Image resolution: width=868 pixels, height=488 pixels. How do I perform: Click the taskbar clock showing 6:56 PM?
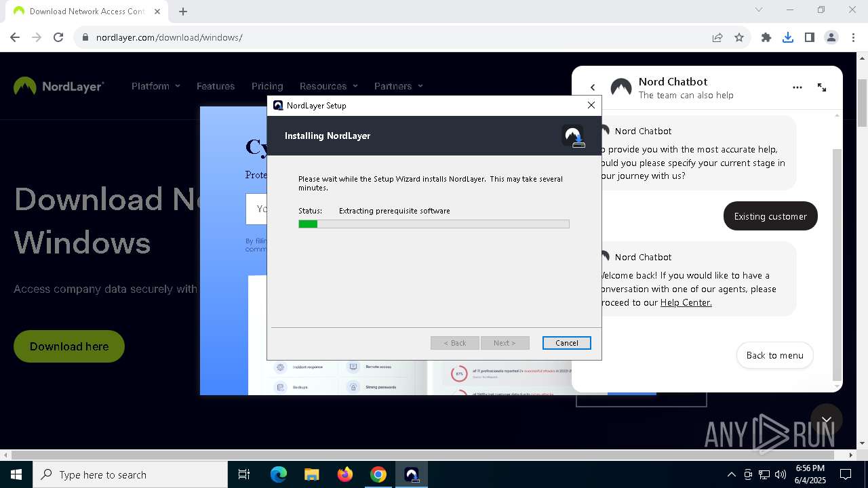(x=810, y=474)
